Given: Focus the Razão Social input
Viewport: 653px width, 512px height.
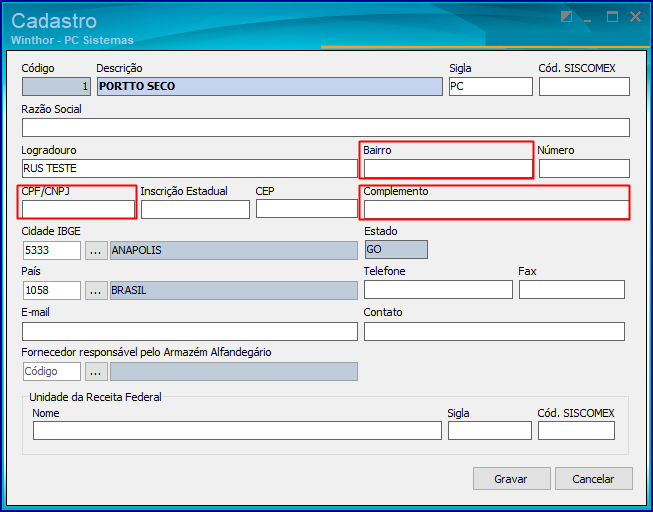Looking at the screenshot, I should click(326, 127).
